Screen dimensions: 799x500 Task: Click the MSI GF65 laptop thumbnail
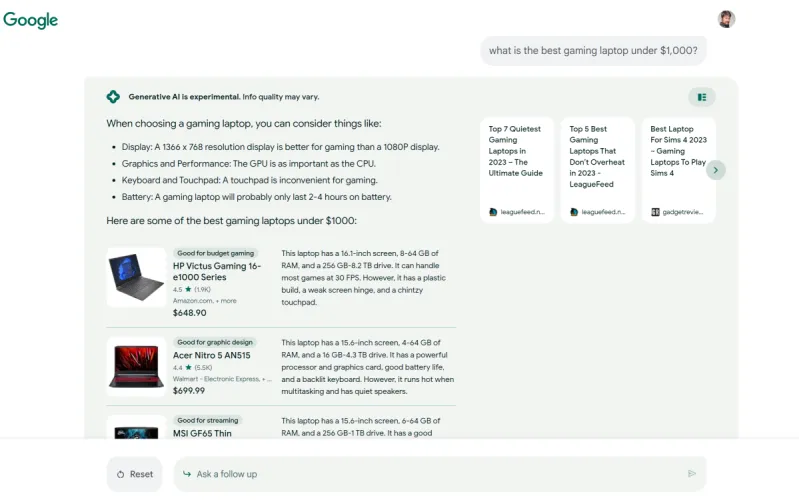[136, 430]
